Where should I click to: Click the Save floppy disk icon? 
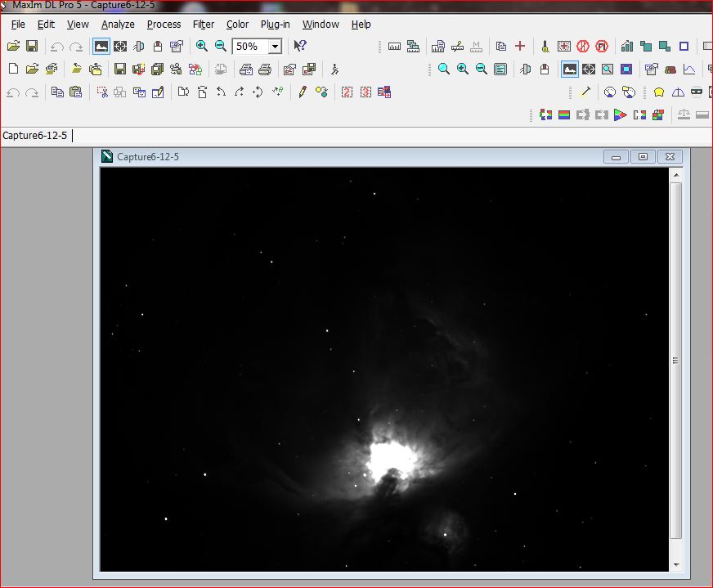32,47
